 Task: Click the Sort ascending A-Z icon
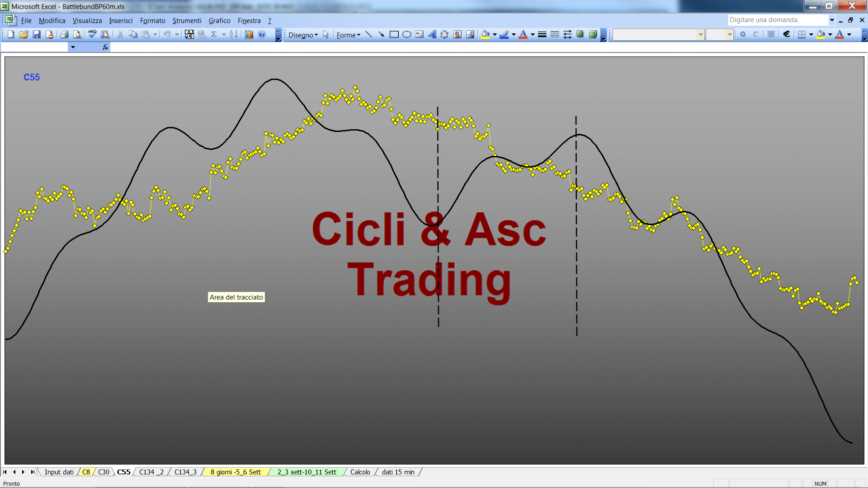(233, 34)
